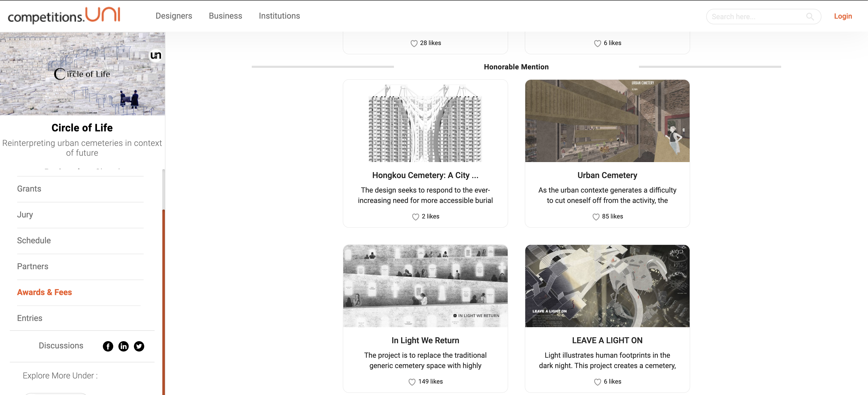Click the sidebar orange scrollbar

point(164,302)
